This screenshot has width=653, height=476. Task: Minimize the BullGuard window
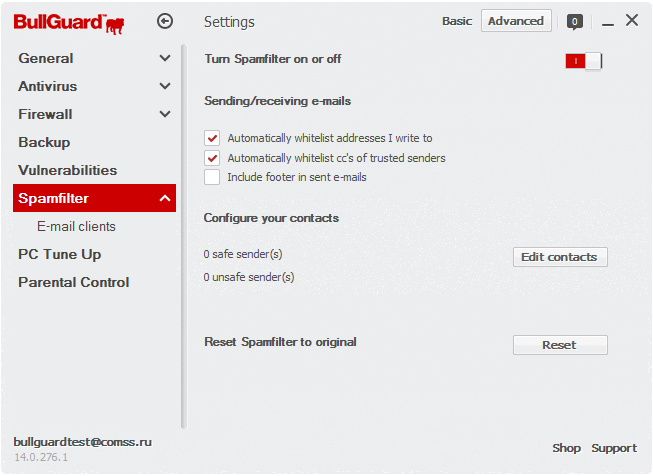608,24
